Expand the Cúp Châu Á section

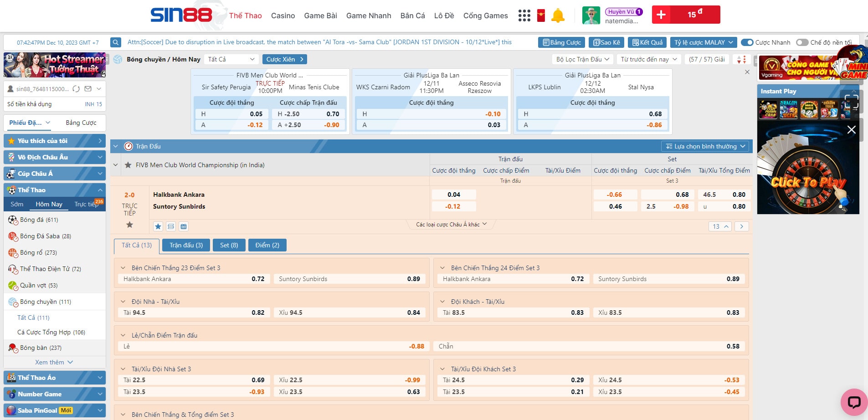coord(55,174)
